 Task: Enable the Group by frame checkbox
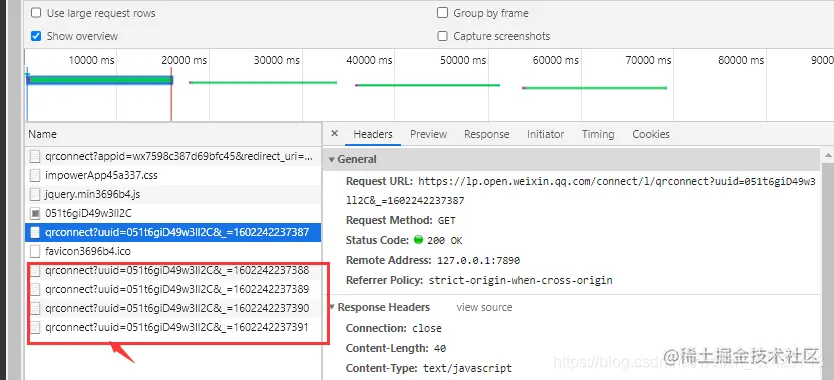pyautogui.click(x=442, y=13)
